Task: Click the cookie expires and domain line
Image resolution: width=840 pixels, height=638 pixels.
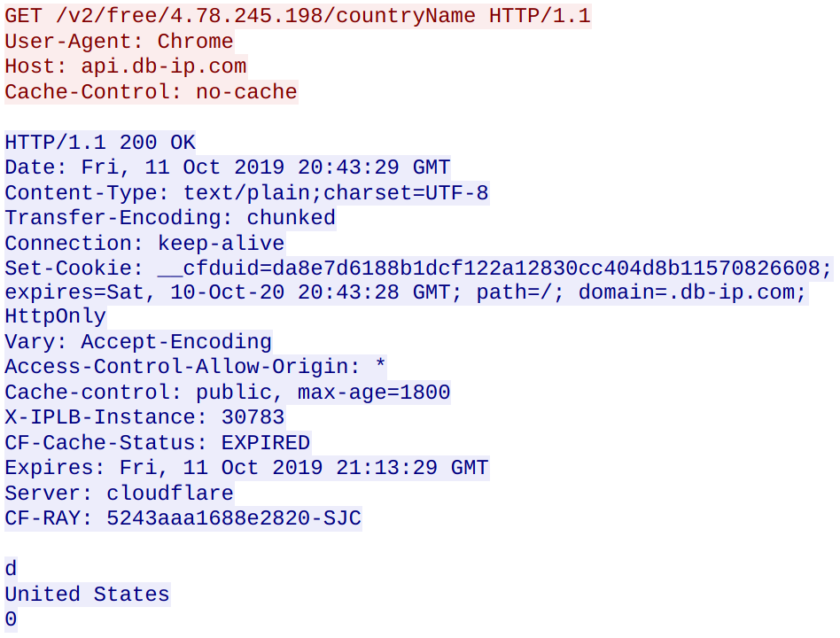Action: [406, 293]
